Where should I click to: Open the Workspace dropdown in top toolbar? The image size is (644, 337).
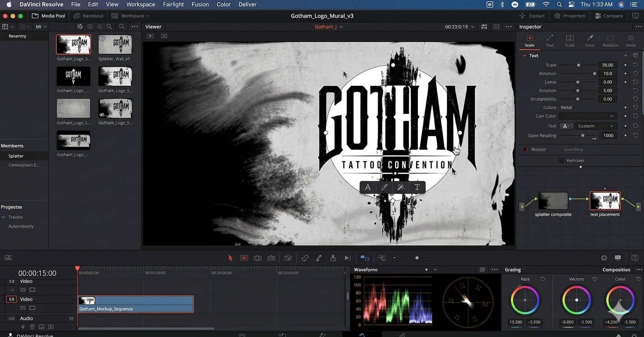pyautogui.click(x=130, y=16)
